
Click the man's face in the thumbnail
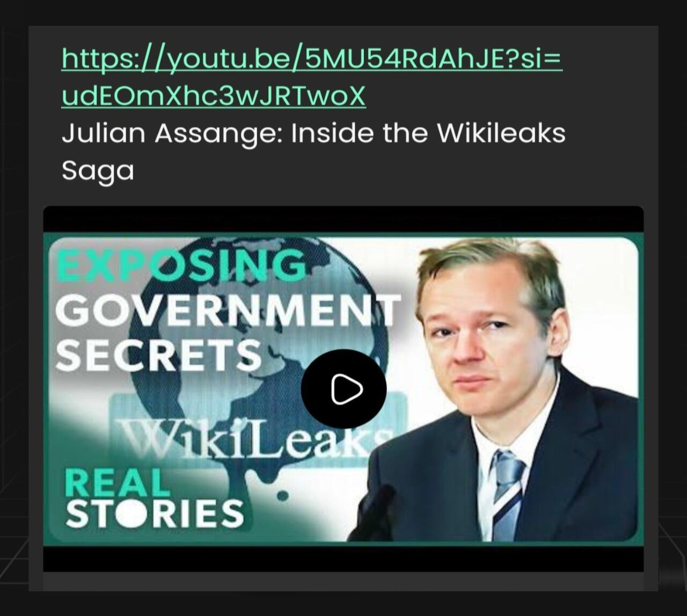pyautogui.click(x=486, y=338)
